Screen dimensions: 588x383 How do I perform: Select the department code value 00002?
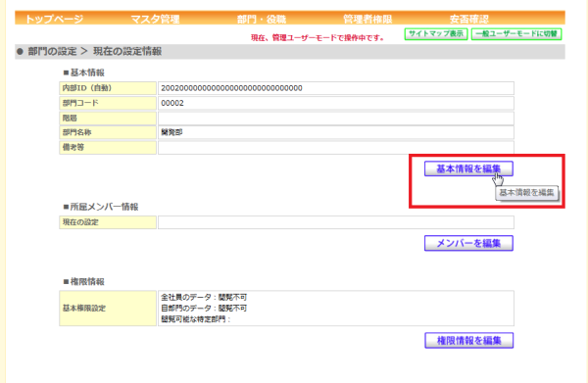point(172,103)
